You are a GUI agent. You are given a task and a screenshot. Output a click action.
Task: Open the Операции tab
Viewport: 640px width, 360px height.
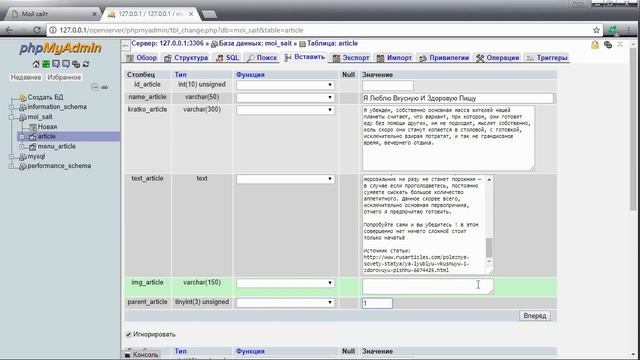[498, 58]
